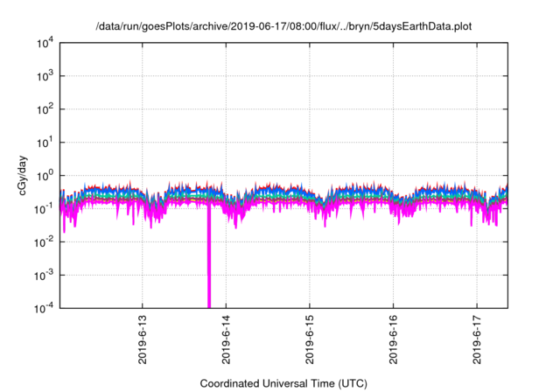Click the 10^1 y-axis tick label
Image resolution: width=560 pixels, height=392 pixels.
[45, 143]
